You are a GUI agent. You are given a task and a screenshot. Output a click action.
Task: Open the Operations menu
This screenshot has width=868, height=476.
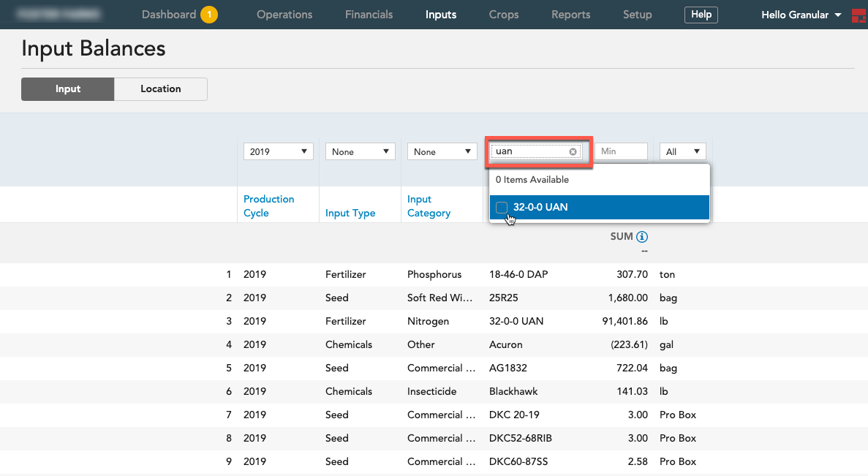(284, 15)
